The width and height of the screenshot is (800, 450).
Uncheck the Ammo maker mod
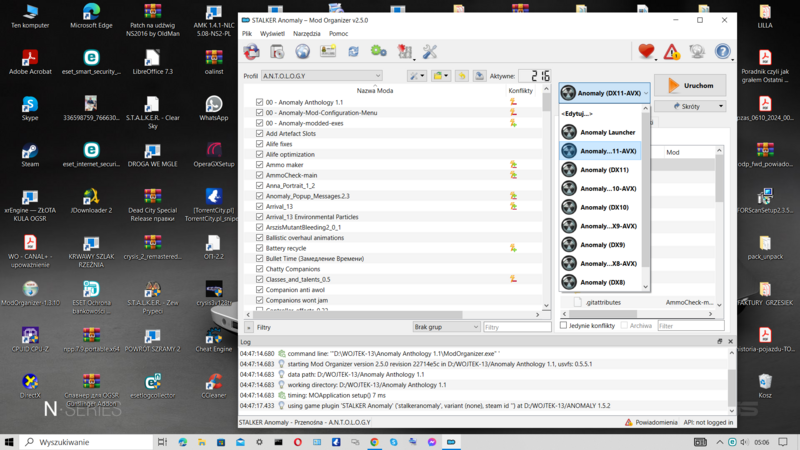[260, 165]
